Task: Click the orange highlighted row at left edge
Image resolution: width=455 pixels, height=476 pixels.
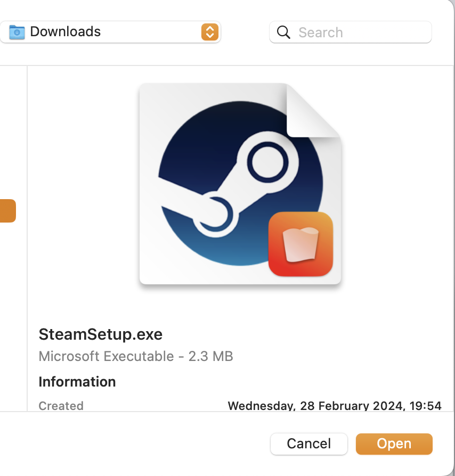Action: pyautogui.click(x=7, y=211)
